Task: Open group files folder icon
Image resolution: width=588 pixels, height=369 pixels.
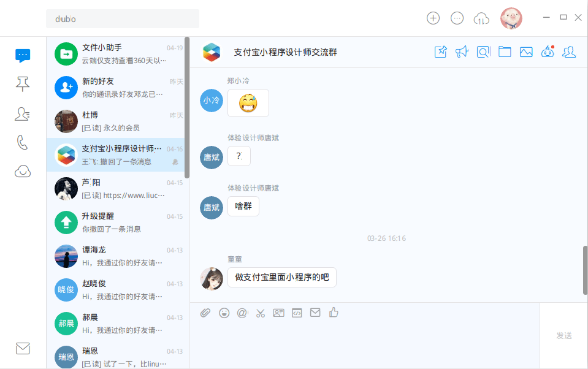Action: 505,51
